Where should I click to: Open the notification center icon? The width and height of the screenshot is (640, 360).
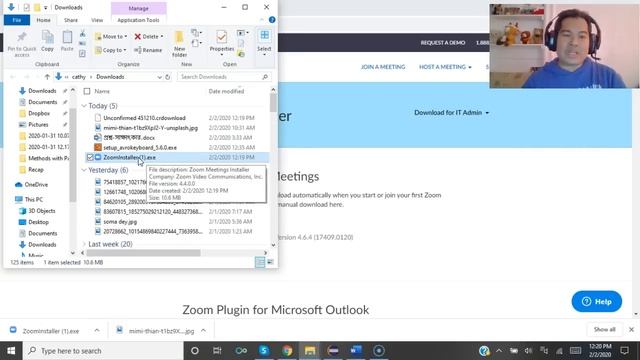click(x=624, y=351)
